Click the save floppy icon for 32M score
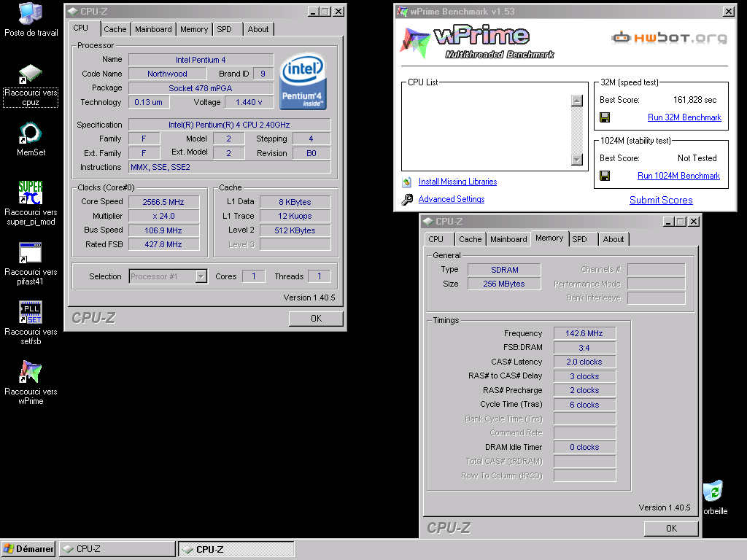Image resolution: width=747 pixels, height=560 pixels. coord(605,117)
